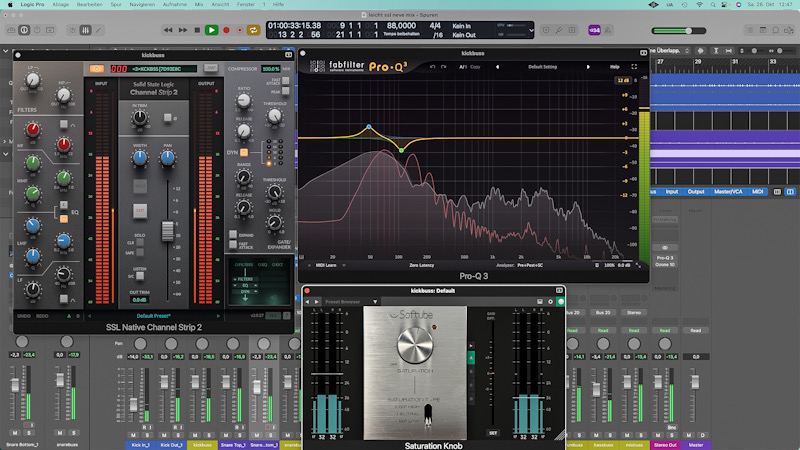Click the A/B toggle in Pro-Q 3
This screenshot has height=450, width=800.
(463, 67)
